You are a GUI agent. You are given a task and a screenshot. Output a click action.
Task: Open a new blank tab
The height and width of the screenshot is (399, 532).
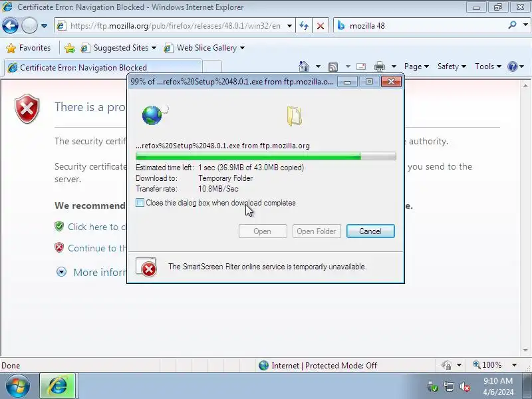coord(212,67)
